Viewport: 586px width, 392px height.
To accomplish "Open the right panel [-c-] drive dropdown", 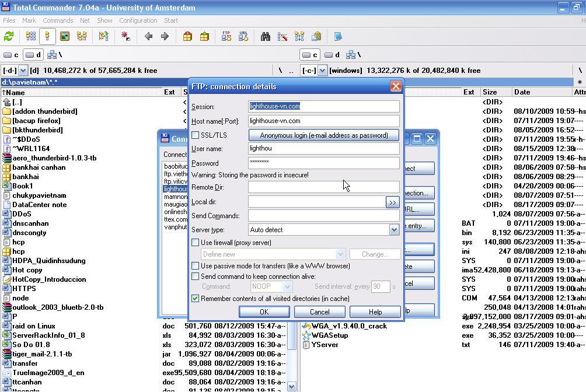I will [x=322, y=70].
